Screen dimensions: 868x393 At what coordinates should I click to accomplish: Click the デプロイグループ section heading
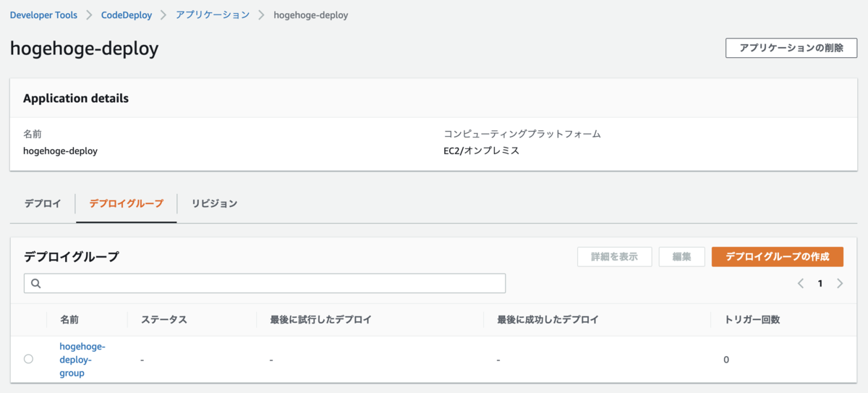point(71,257)
